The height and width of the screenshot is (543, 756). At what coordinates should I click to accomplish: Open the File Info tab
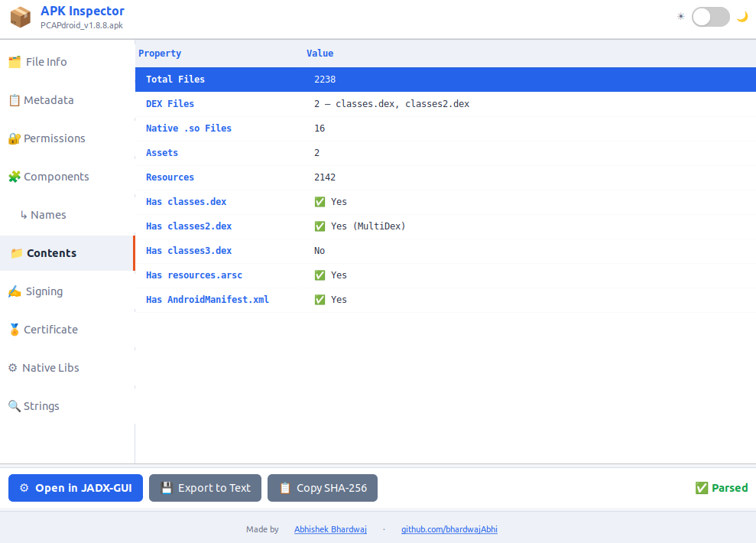(67, 62)
